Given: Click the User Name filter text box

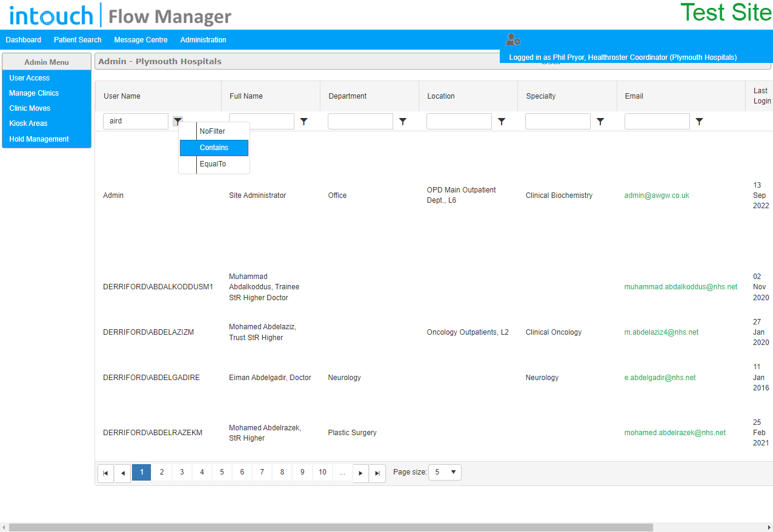Looking at the screenshot, I should click(x=136, y=121).
